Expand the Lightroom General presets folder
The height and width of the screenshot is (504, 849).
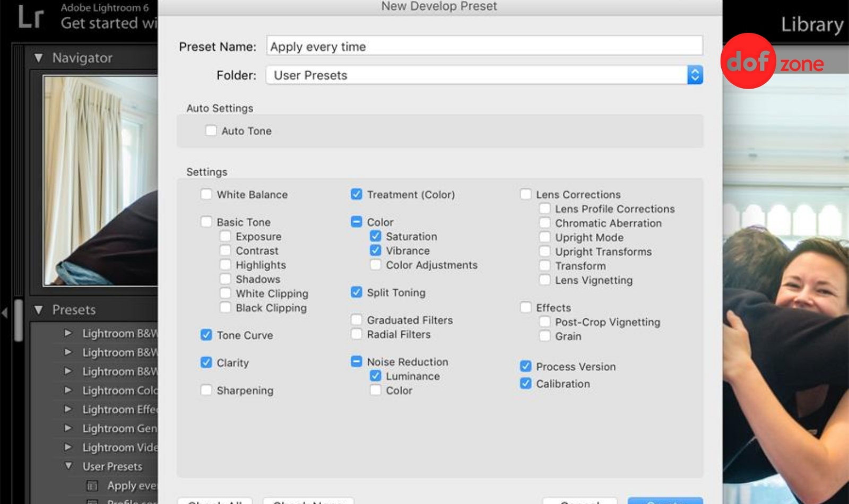(x=68, y=428)
